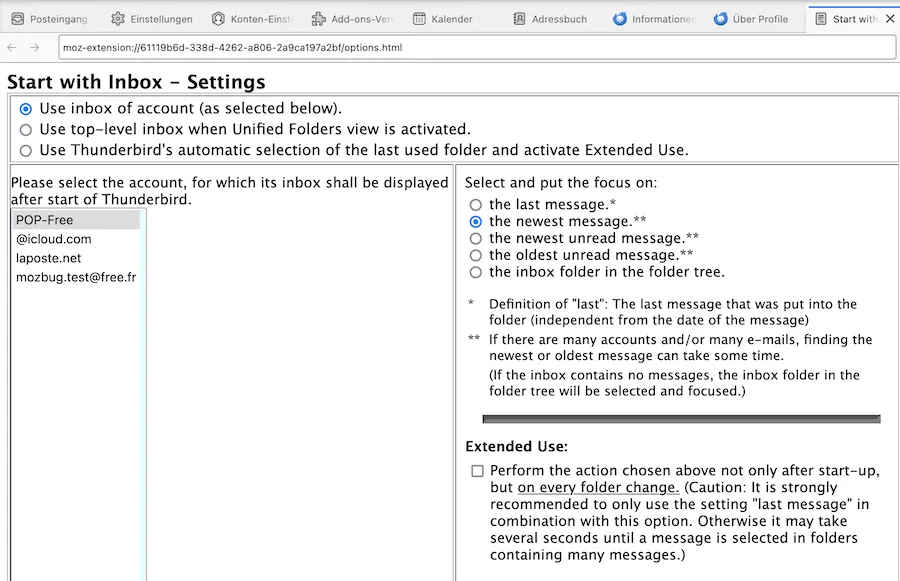
Task: Select "the last message" radio option
Action: tap(475, 205)
